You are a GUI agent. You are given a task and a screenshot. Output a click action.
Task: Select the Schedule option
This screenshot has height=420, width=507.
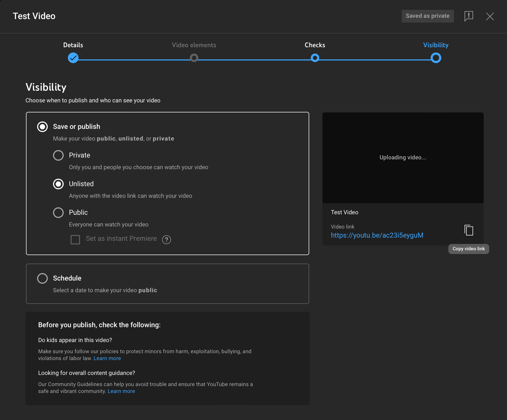pyautogui.click(x=42, y=278)
